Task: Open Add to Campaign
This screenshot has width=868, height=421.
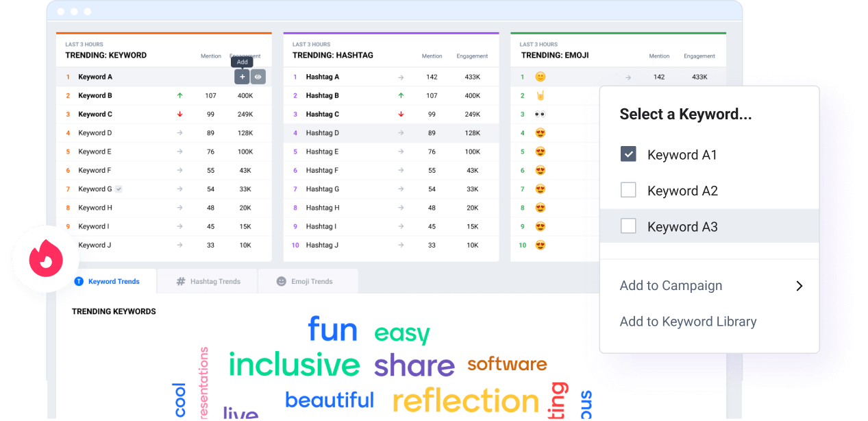Action: coord(671,285)
